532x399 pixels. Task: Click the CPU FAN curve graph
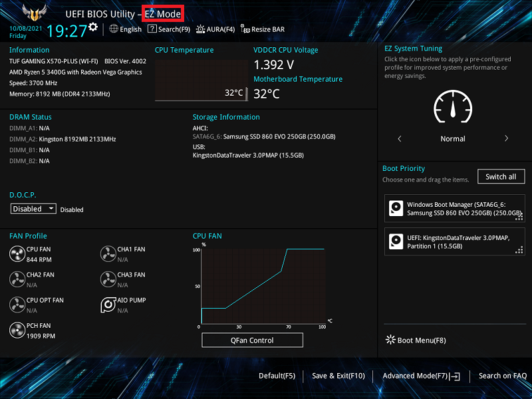[x=263, y=287]
